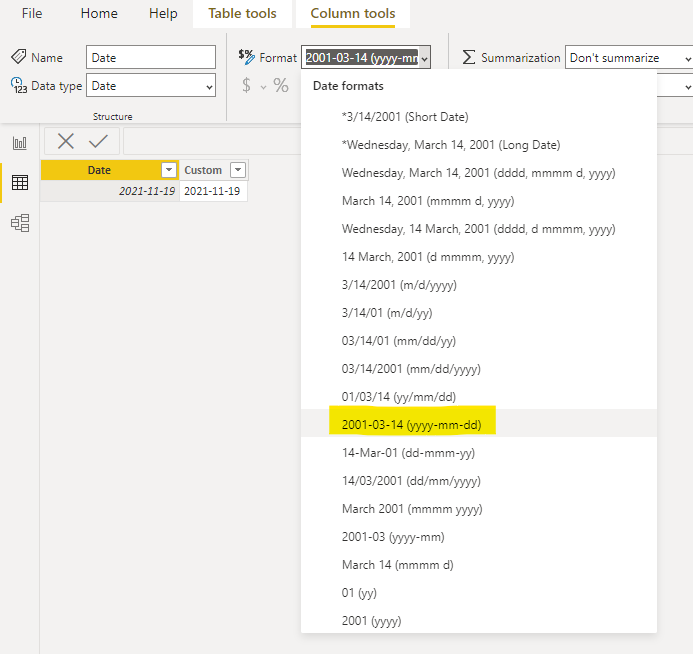The width and height of the screenshot is (693, 654).
Task: Click into the formula bar
Action: pos(212,141)
